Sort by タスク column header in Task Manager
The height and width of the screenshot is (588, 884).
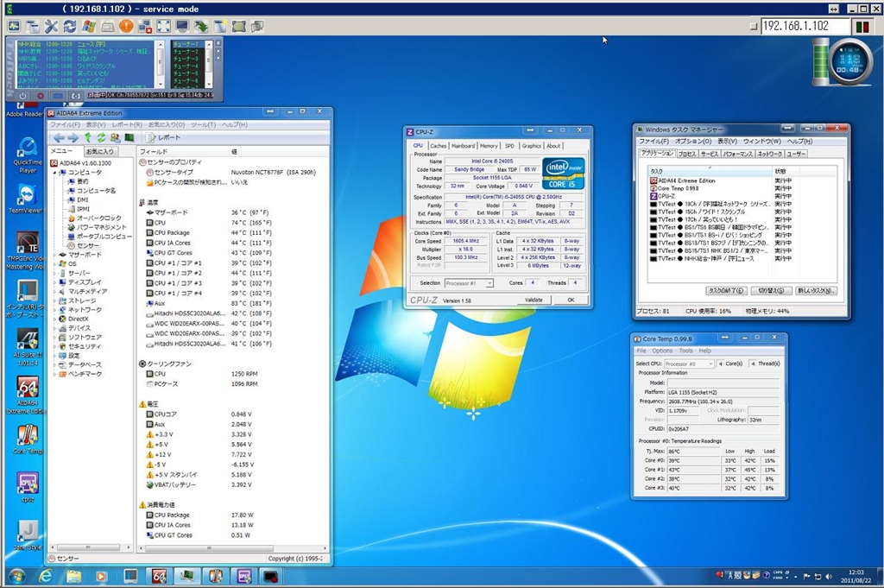click(x=710, y=171)
